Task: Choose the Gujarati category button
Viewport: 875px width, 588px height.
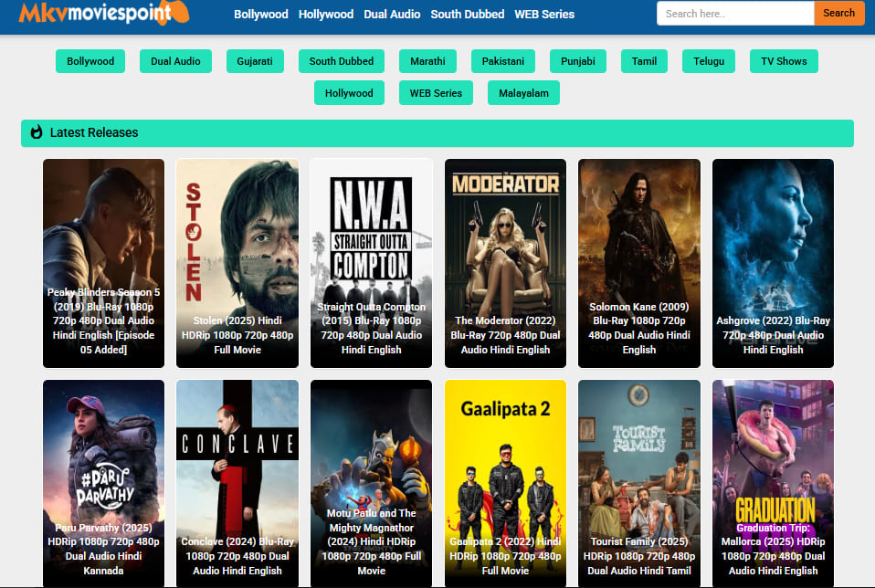Action: coord(255,61)
